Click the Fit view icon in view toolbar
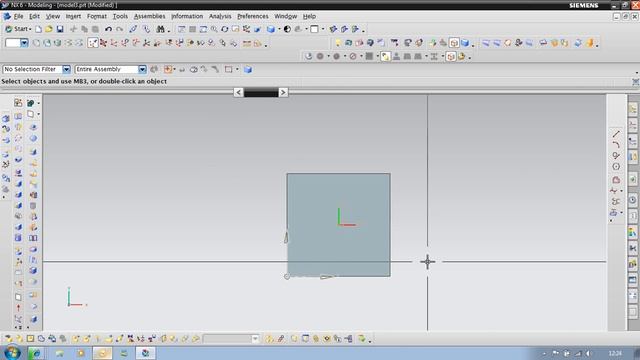 pos(182,29)
